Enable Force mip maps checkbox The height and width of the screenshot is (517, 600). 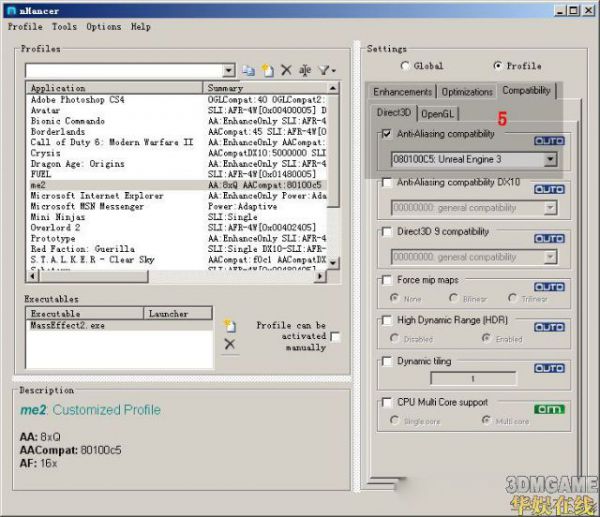(x=387, y=280)
